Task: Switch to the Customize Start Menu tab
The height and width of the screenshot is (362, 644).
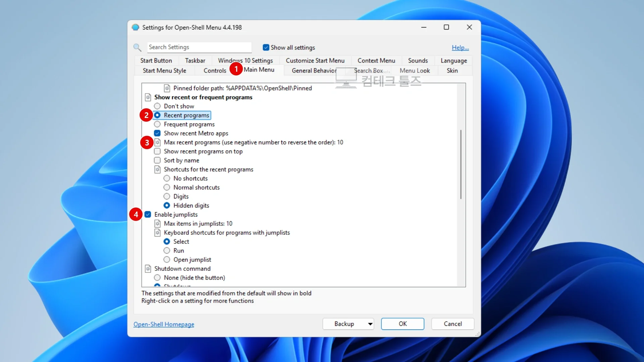Action: [315, 61]
